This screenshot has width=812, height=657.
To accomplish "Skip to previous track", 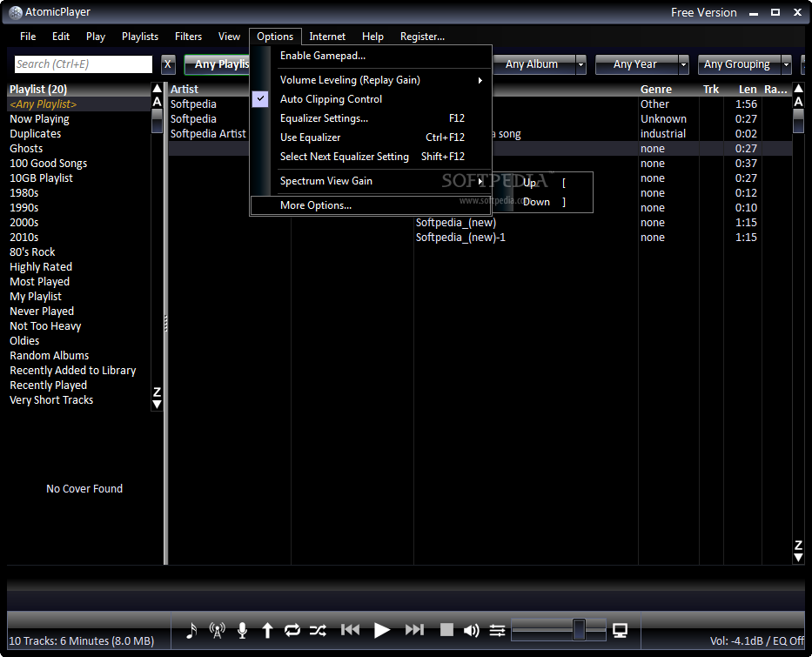I will (351, 629).
